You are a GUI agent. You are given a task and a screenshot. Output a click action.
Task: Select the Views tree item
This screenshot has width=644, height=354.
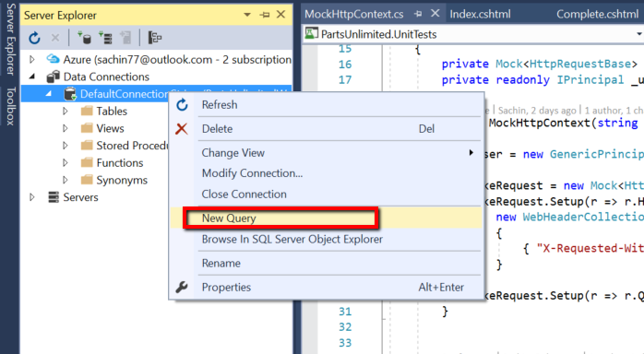[110, 128]
